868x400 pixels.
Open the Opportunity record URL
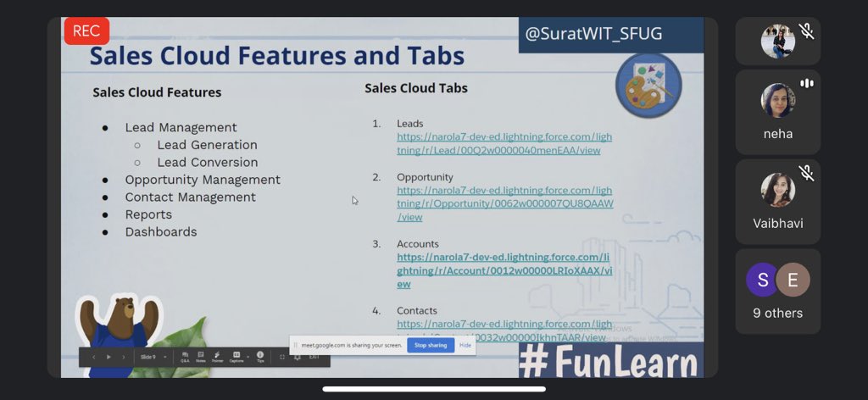(x=505, y=203)
